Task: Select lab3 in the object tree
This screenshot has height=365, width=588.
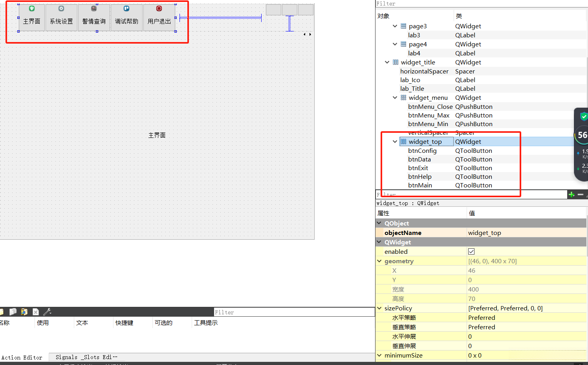Action: point(414,35)
